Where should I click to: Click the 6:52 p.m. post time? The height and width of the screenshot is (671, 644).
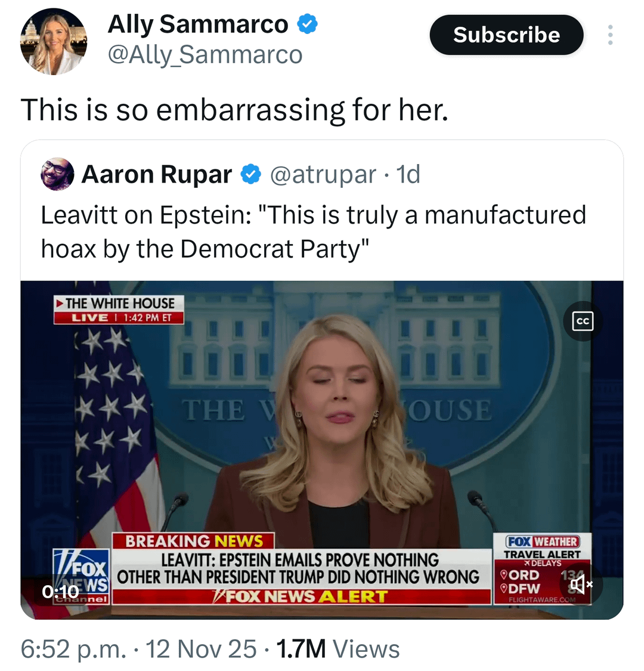[73, 649]
